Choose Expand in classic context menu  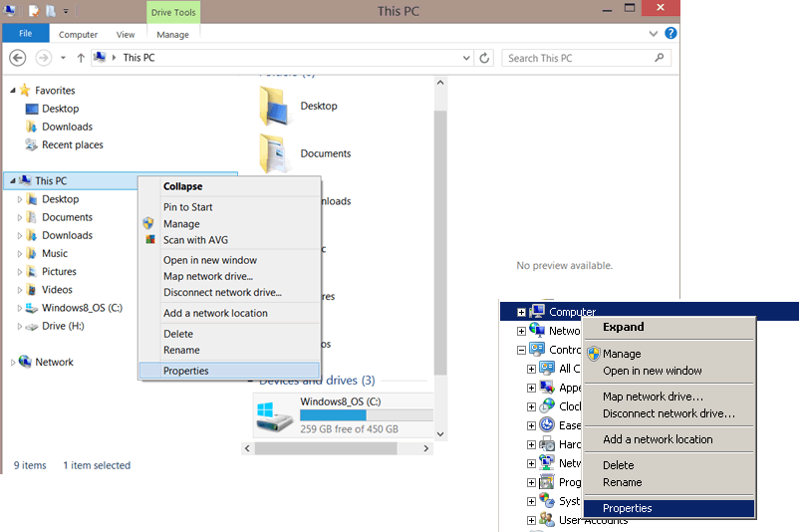pos(624,327)
